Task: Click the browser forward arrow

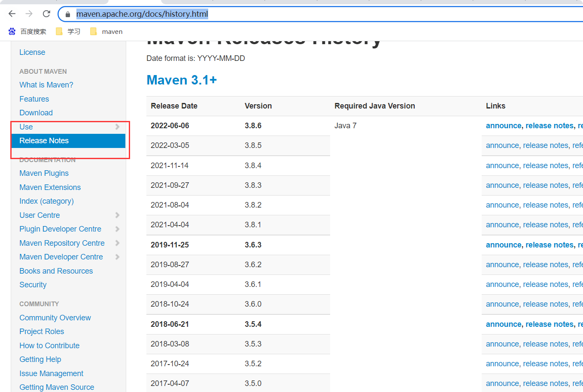Action: (x=29, y=14)
